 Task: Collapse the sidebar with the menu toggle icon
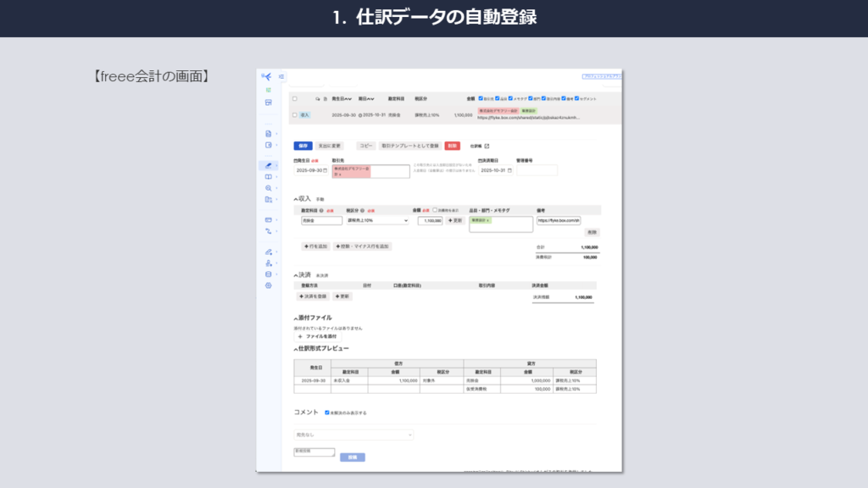(281, 77)
